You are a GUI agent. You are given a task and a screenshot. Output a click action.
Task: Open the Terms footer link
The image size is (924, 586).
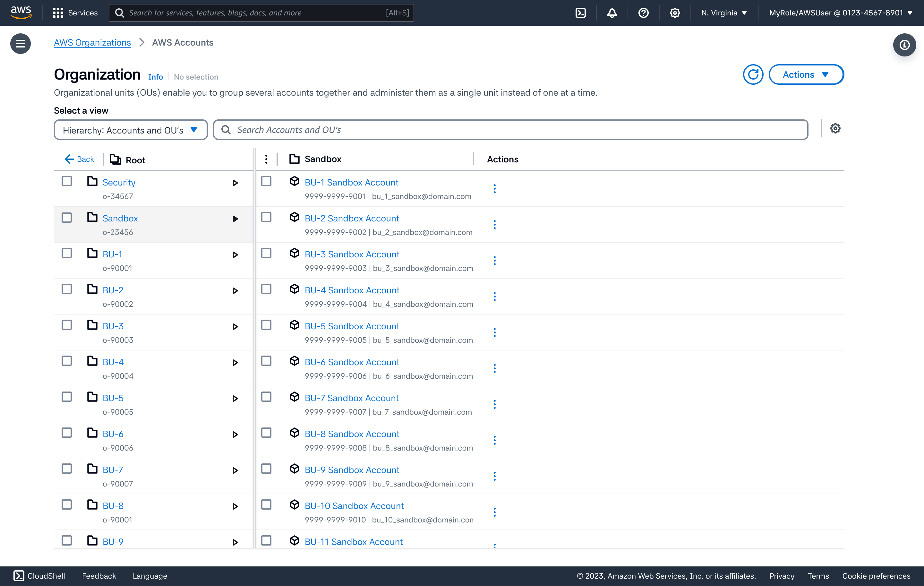click(818, 576)
